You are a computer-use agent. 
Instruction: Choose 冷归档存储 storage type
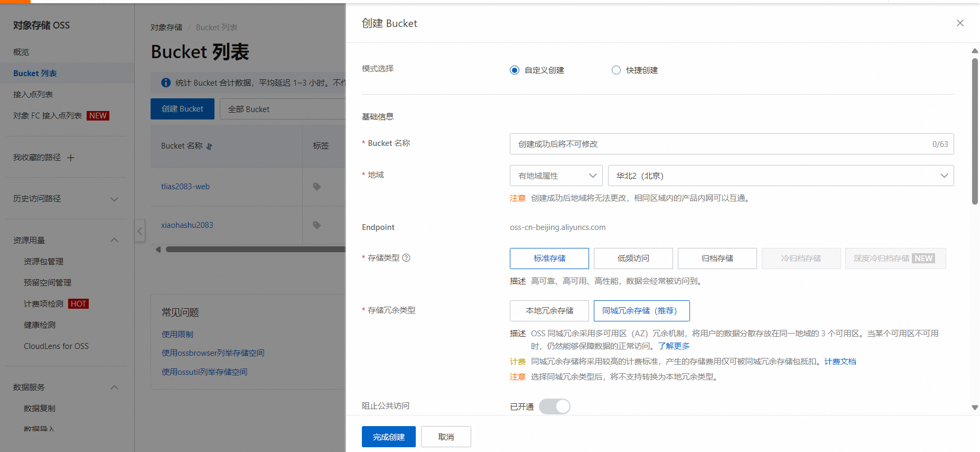tap(801, 259)
